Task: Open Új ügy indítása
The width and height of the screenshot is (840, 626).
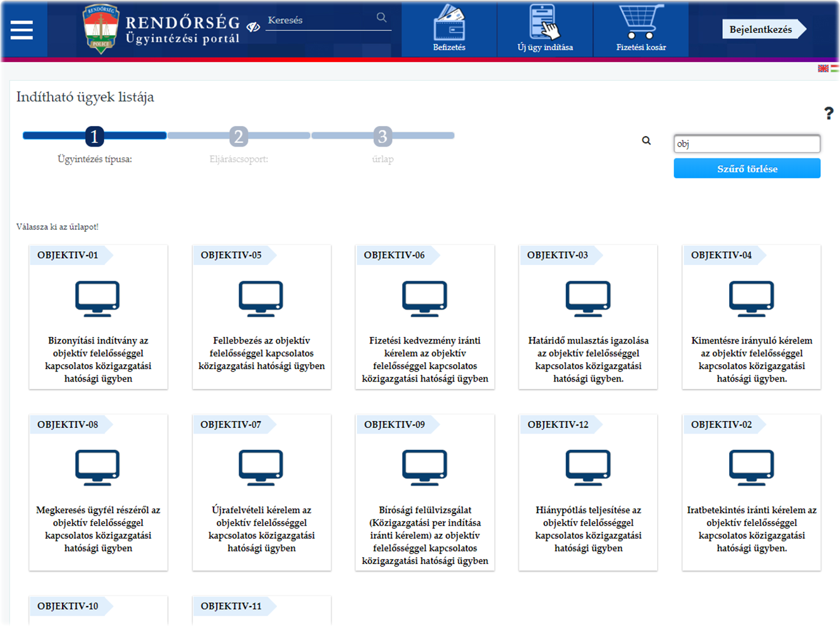Action: pyautogui.click(x=545, y=29)
